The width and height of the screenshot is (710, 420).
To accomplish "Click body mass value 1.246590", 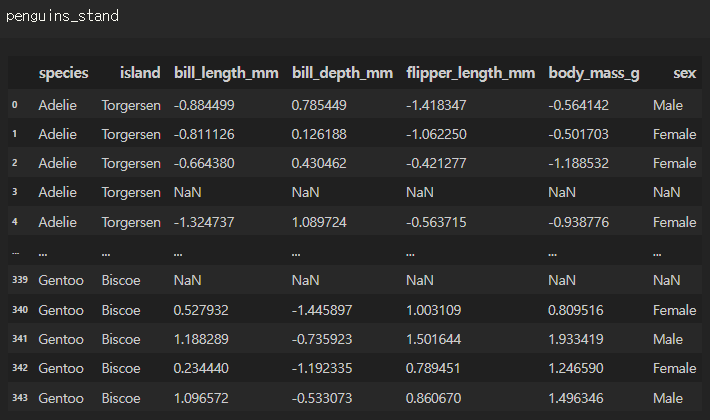I will click(576, 368).
